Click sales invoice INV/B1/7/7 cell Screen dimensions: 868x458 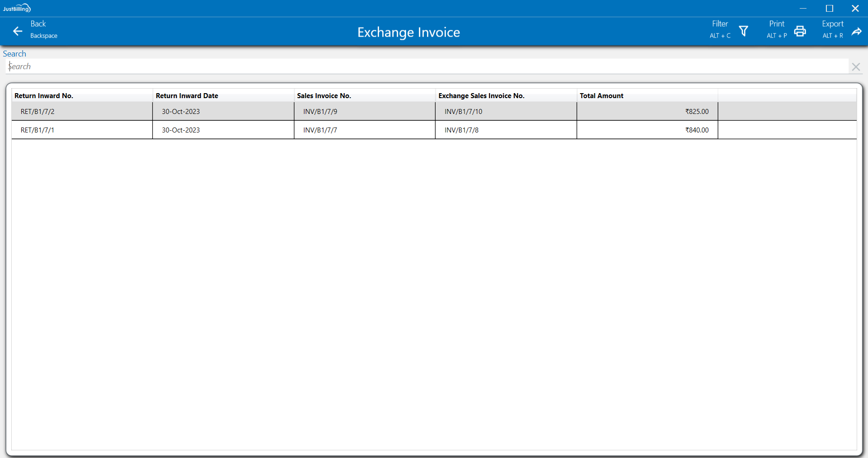point(320,130)
